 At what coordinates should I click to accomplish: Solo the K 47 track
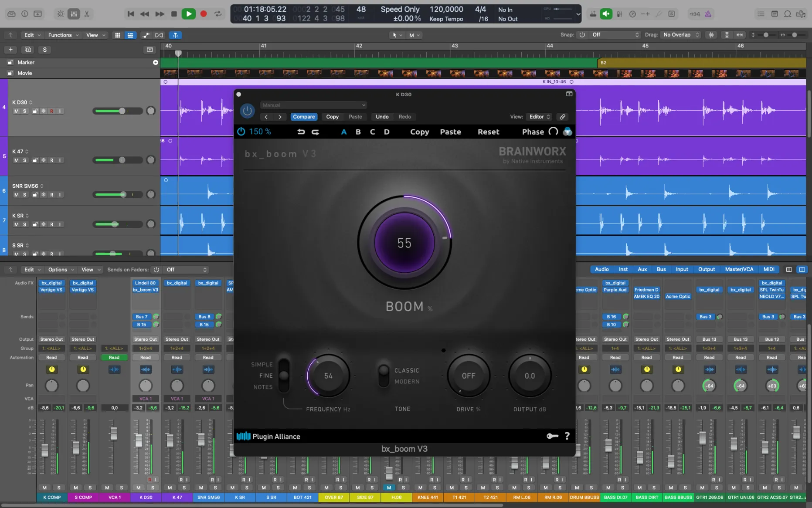25,160
